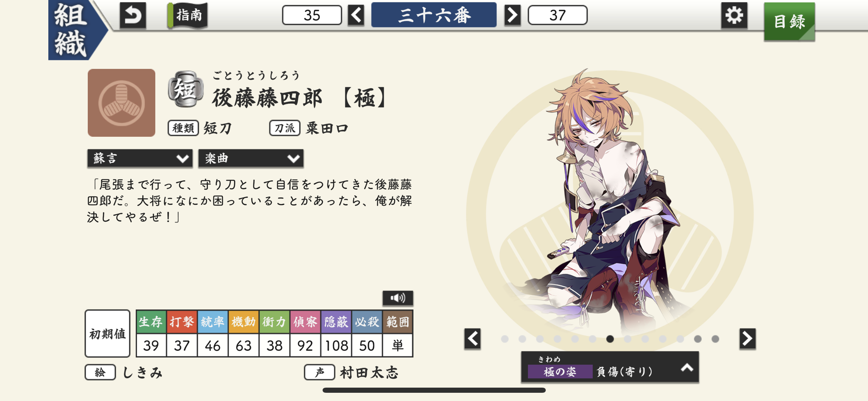The image size is (868, 401).
Task: Go to next sword with right arrow near 37
Action: pyautogui.click(x=512, y=15)
